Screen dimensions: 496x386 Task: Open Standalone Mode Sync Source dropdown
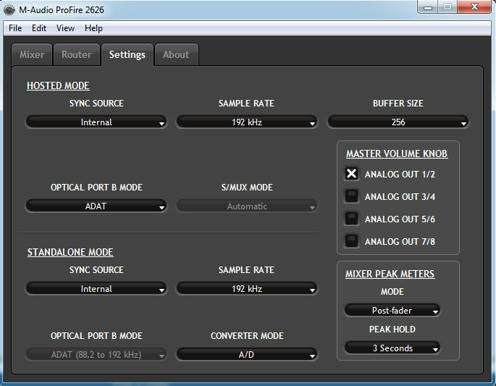click(x=96, y=288)
